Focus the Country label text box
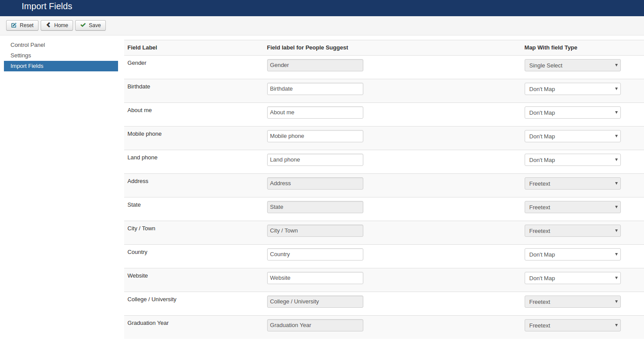Viewport: 644px width, 359px height. (315, 254)
